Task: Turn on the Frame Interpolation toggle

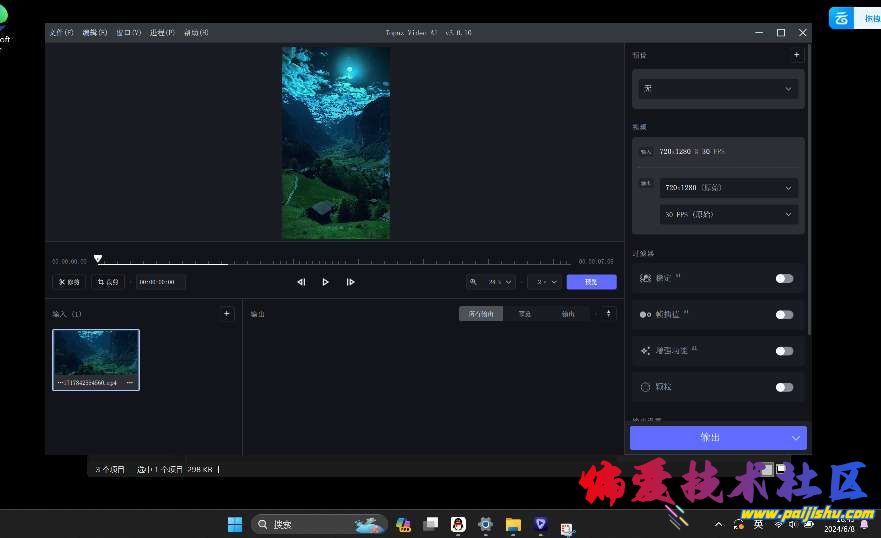Action: 784,315
